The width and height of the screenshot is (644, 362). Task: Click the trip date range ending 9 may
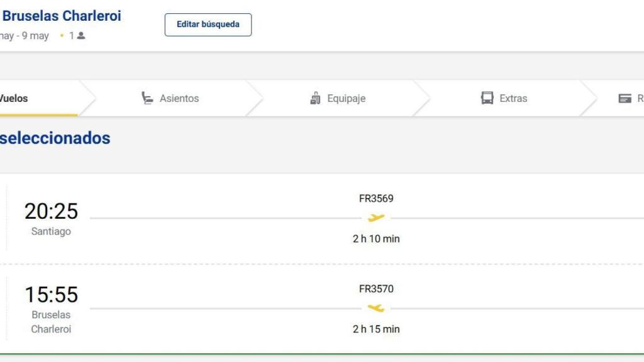click(25, 36)
